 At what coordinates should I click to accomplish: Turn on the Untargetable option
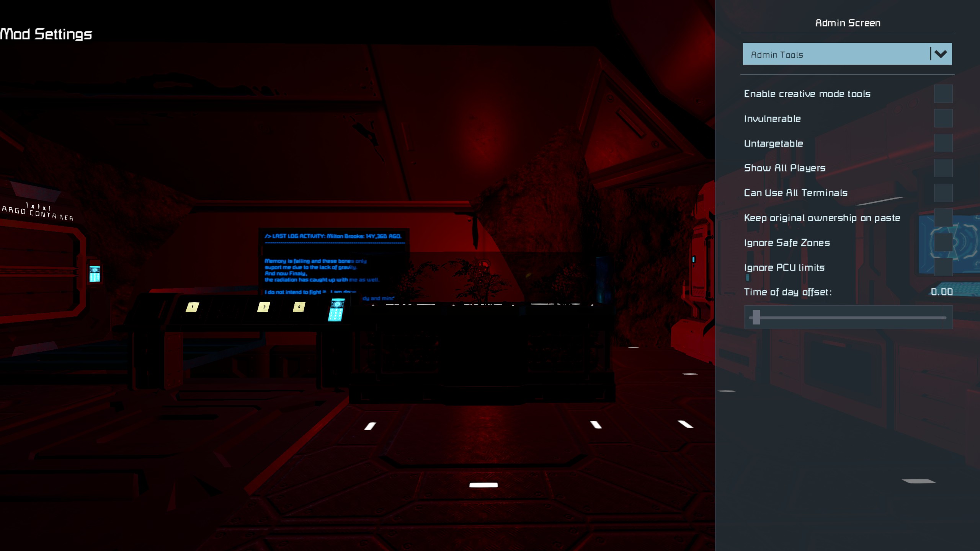(x=943, y=143)
